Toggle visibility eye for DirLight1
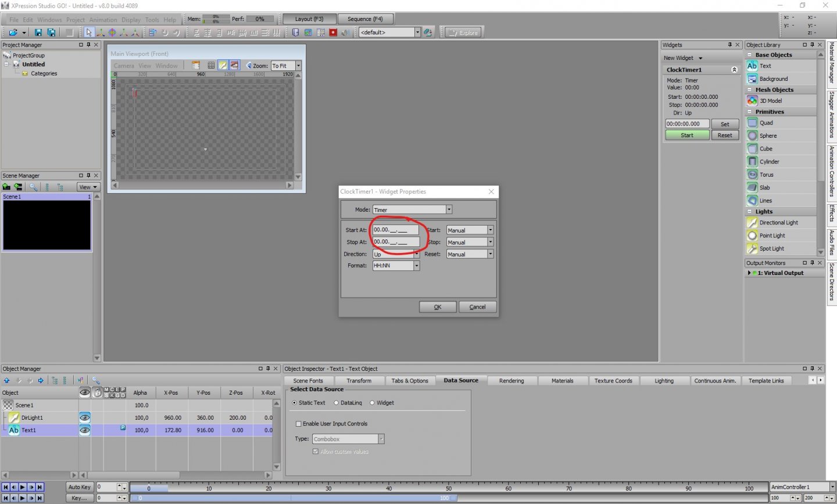The width and height of the screenshot is (837, 504). click(x=85, y=417)
